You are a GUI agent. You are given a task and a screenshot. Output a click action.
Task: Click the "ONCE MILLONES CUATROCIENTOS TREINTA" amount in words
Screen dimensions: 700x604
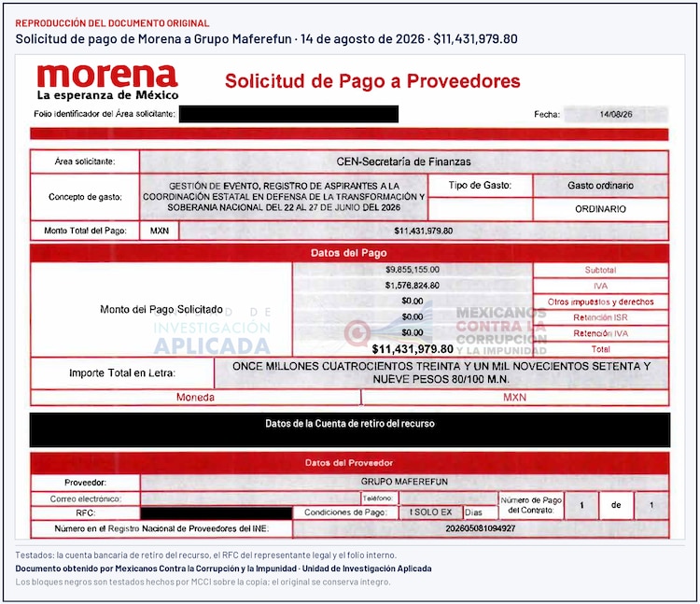point(441,372)
